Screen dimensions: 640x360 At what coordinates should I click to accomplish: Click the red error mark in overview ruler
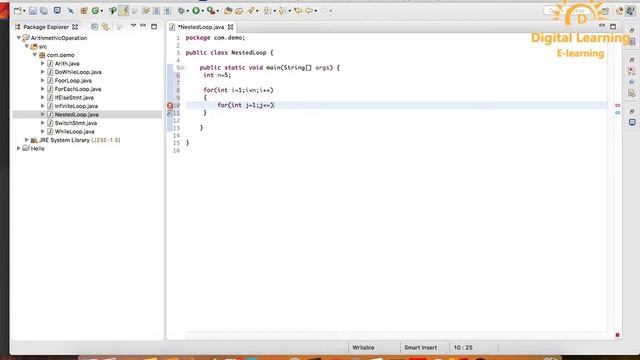click(618, 105)
